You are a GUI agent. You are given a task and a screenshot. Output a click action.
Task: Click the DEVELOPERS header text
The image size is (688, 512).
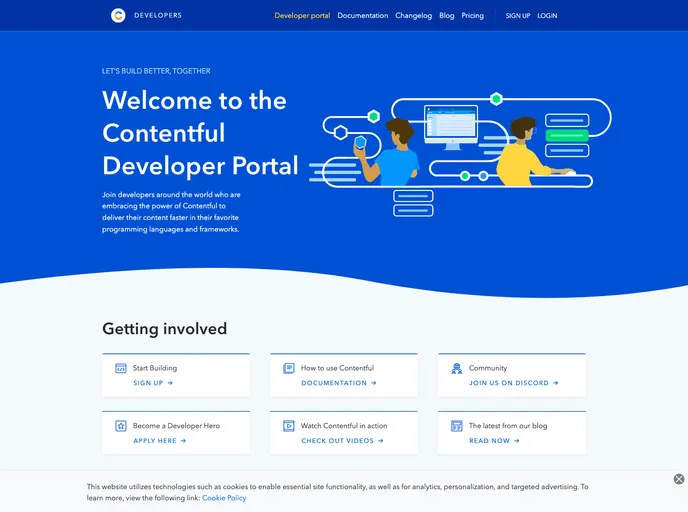[x=158, y=15]
